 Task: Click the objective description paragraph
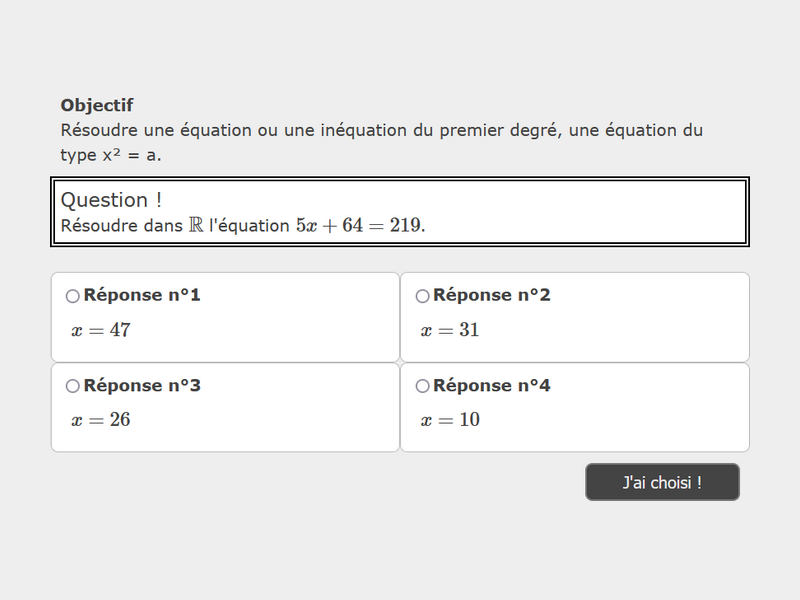click(380, 142)
